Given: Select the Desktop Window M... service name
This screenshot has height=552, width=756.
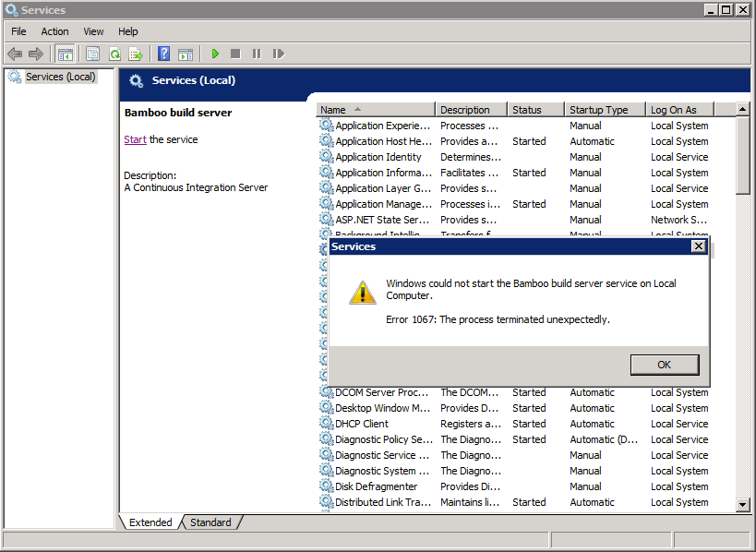Looking at the screenshot, I should pos(382,408).
